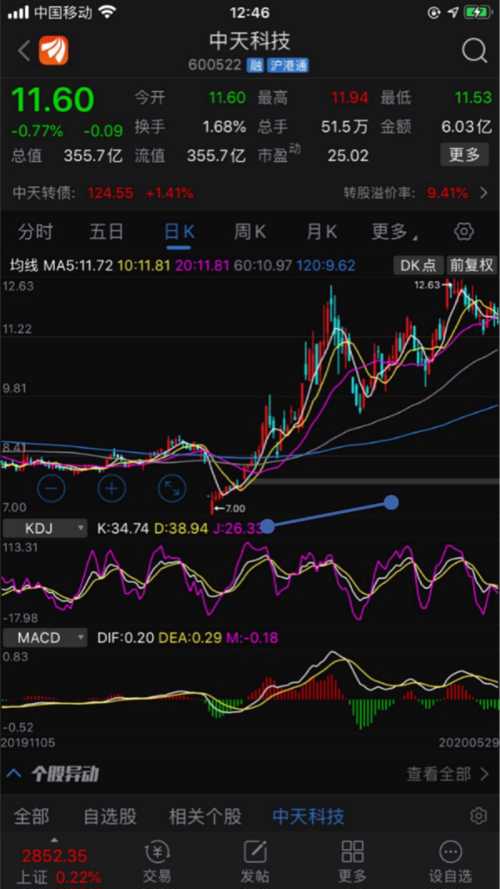Open 中天转债 convertible bond details chevron
The image size is (500, 889).
point(484,193)
